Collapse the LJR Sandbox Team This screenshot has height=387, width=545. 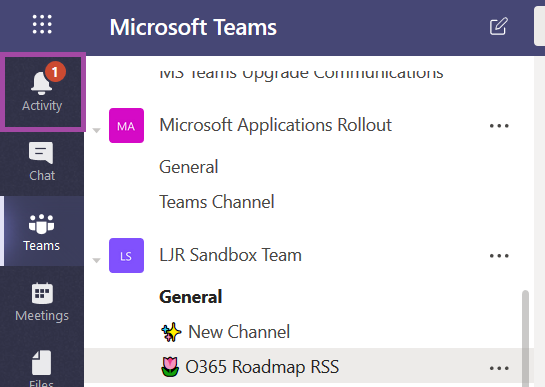(96, 260)
